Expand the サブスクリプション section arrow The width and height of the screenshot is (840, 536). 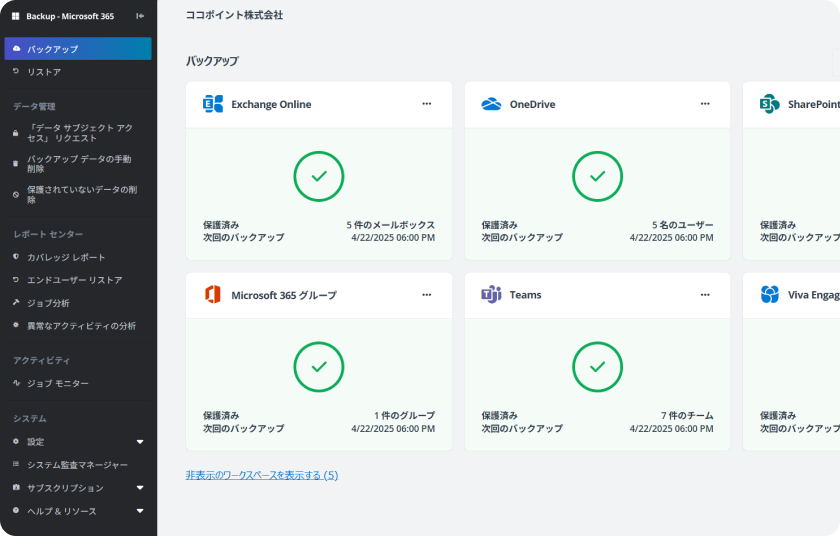[140, 488]
